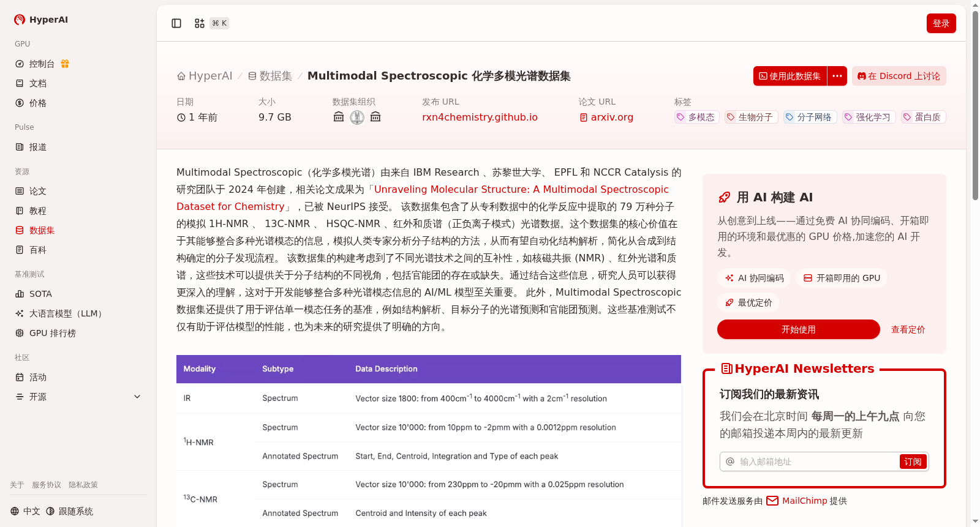
Task: Click the 订阅 subscribe button
Action: [x=913, y=462]
